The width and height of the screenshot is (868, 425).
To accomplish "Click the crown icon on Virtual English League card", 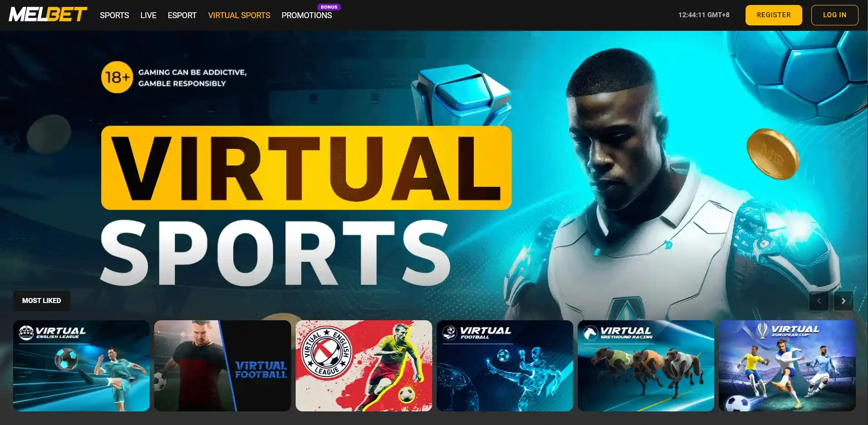I will [x=26, y=332].
